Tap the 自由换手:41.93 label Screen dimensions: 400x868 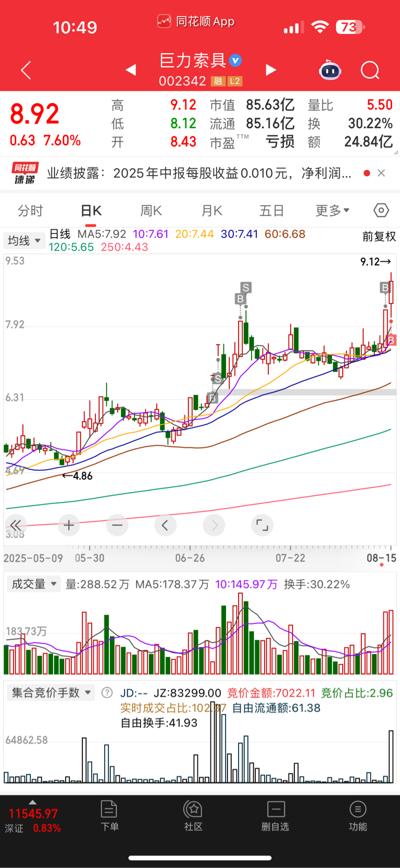coord(159,723)
